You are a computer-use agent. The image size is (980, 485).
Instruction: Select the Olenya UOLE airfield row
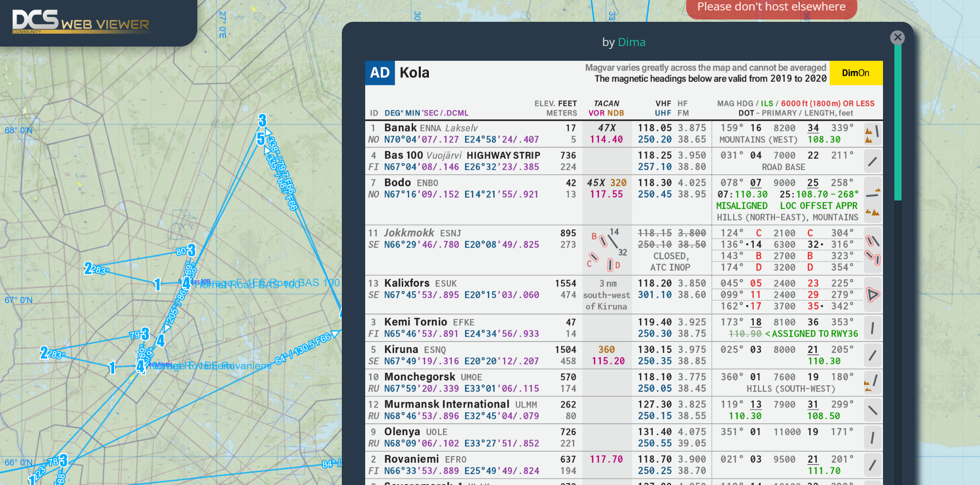click(624, 437)
